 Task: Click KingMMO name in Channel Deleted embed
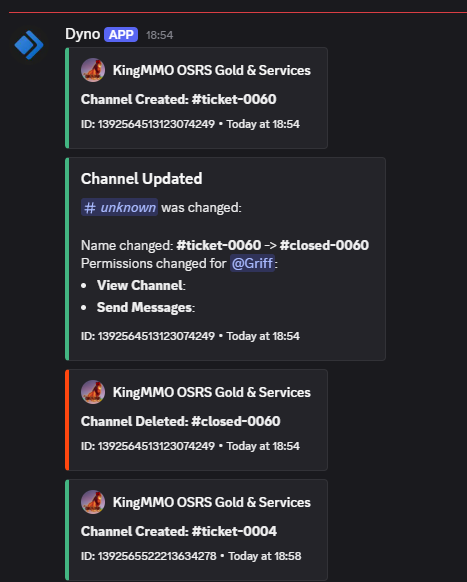click(x=212, y=392)
